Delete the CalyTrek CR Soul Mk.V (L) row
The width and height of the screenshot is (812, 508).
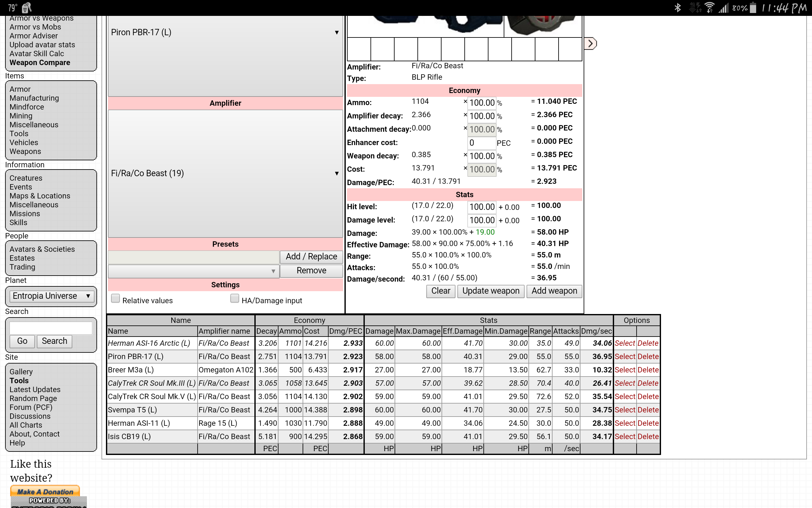[648, 397]
